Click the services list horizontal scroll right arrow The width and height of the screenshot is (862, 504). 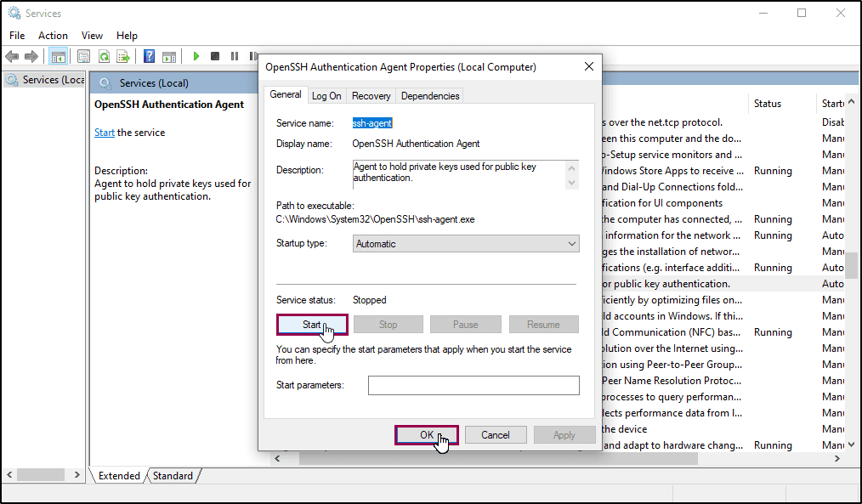pos(837,458)
